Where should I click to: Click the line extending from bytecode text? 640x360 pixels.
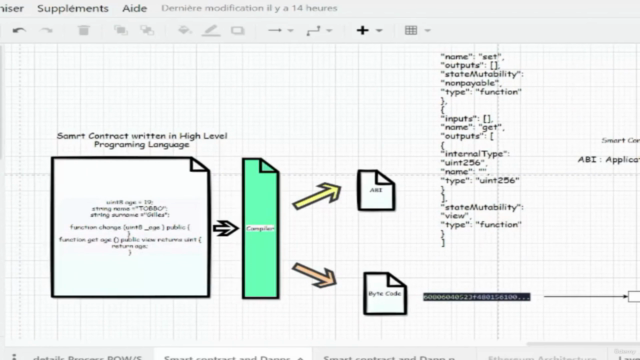pos(586,296)
